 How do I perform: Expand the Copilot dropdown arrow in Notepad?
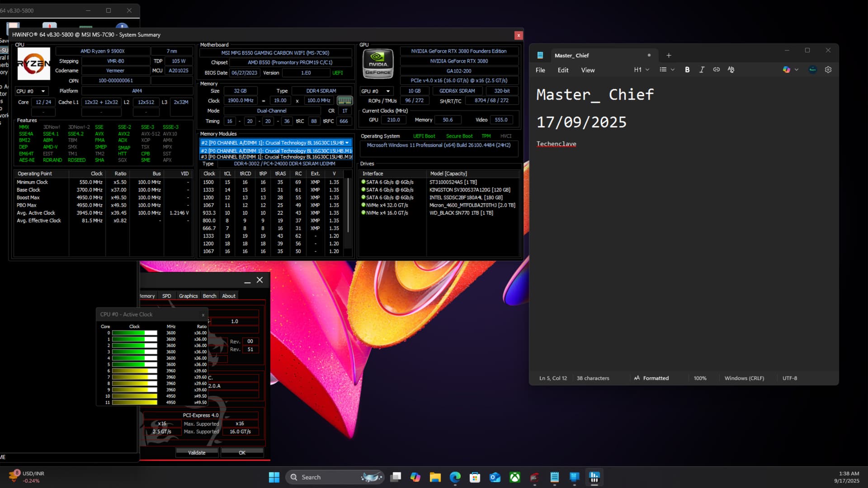797,70
